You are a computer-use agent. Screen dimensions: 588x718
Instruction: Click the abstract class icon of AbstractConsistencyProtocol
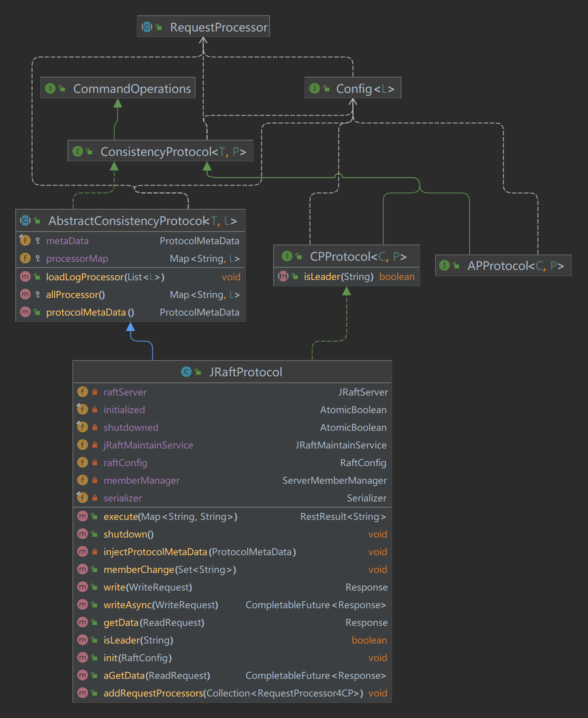pyautogui.click(x=25, y=220)
